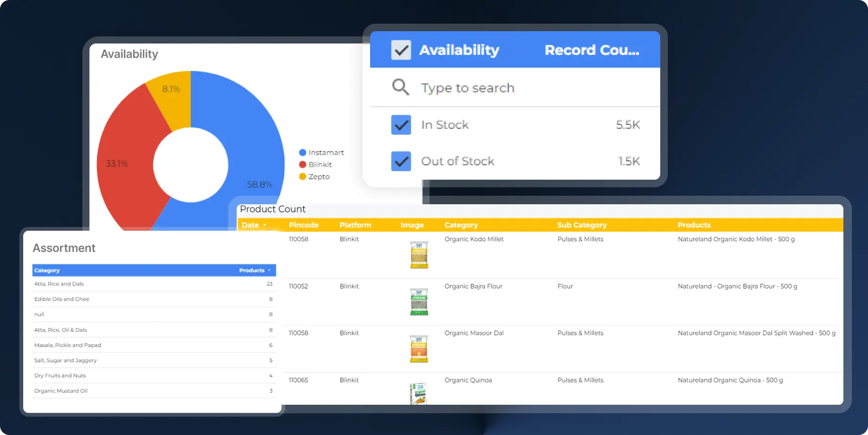Viewport: 868px width, 435px height.
Task: Select Atta, Rice and Dals row
Action: tap(154, 284)
